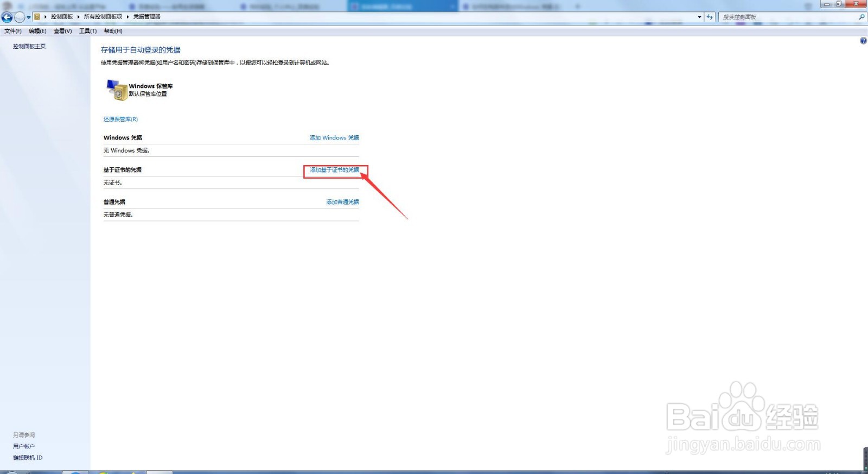
Task: Click the 无普通凭据。 text
Action: pyautogui.click(x=118, y=214)
